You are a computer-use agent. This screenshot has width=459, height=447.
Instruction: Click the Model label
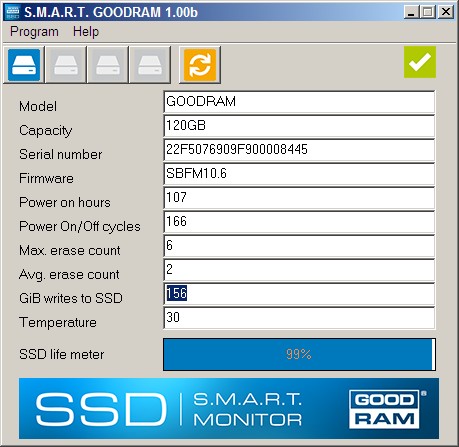point(38,107)
